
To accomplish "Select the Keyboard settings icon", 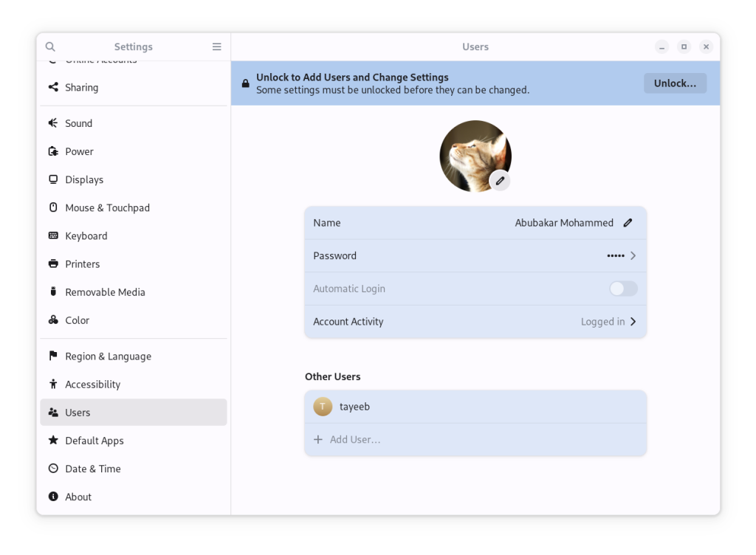I will tap(52, 235).
